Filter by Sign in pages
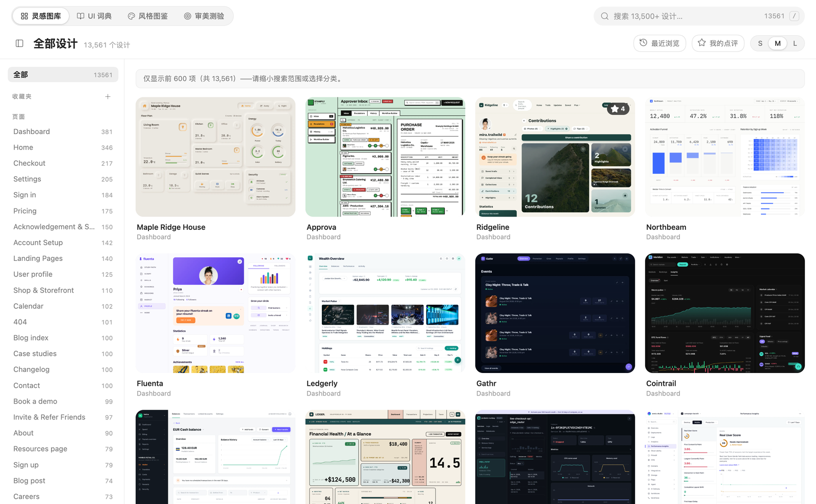 pos(63,195)
